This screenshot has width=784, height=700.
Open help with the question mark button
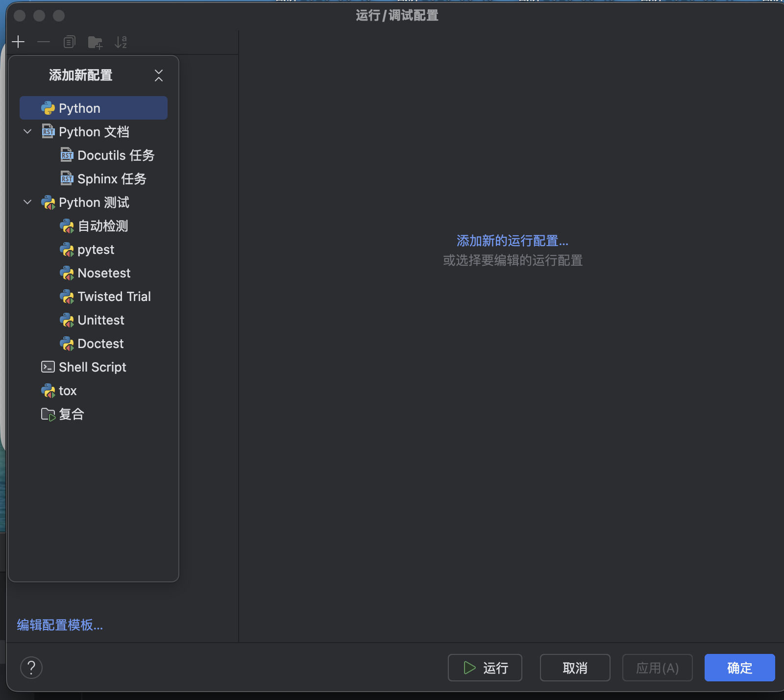coord(31,668)
